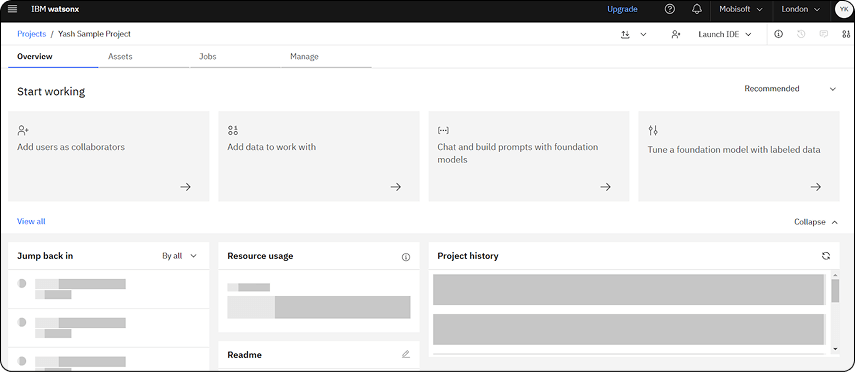Click the IBM watsonx logo

(55, 9)
